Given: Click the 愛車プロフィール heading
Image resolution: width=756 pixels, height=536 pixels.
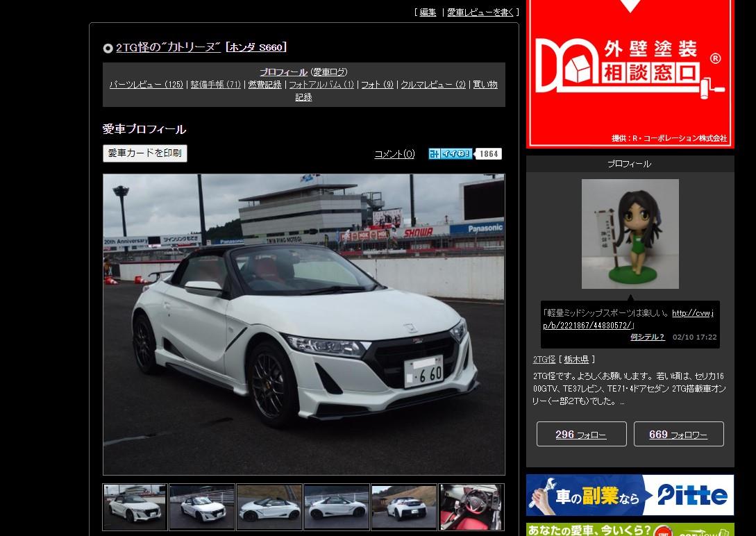Looking at the screenshot, I should [x=144, y=129].
